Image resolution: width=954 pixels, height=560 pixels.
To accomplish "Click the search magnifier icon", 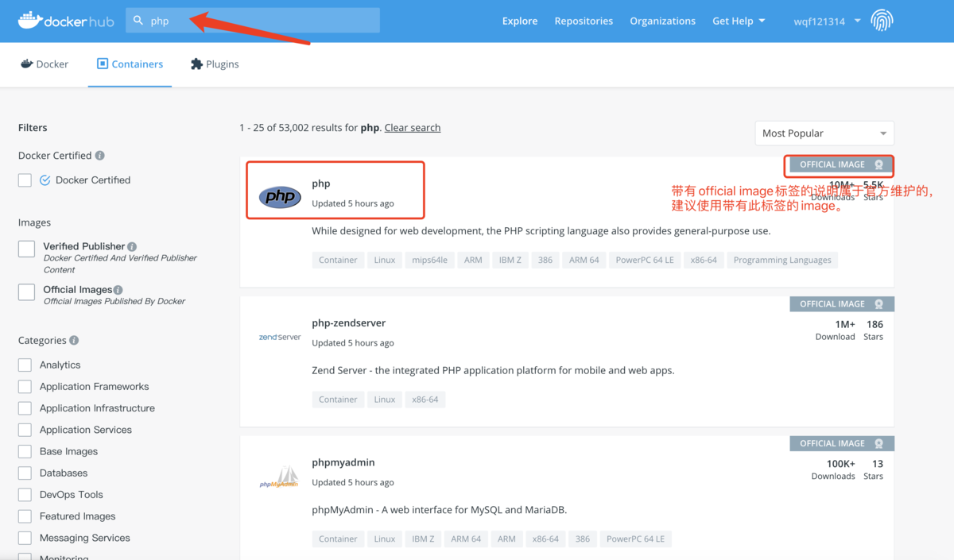I will point(138,21).
